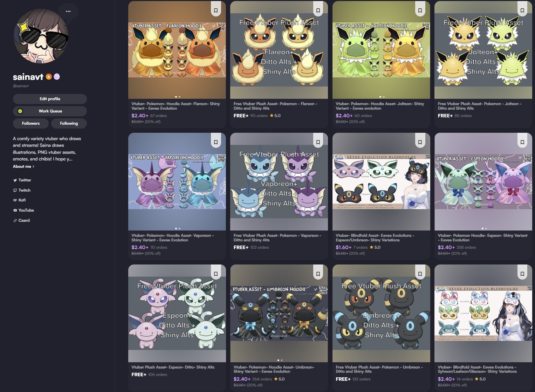This screenshot has width=535, height=392.
Task: Open the YouTube link
Action: [23, 210]
